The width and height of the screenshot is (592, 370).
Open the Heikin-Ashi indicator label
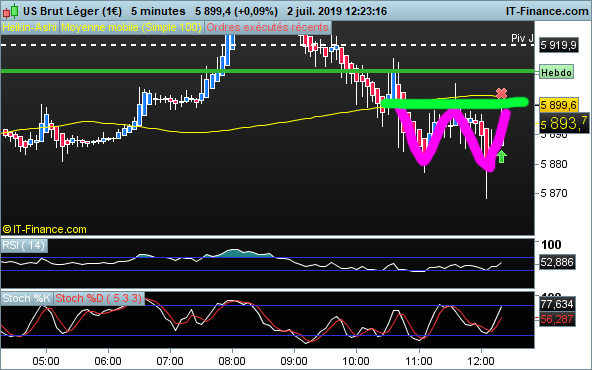tap(29, 28)
